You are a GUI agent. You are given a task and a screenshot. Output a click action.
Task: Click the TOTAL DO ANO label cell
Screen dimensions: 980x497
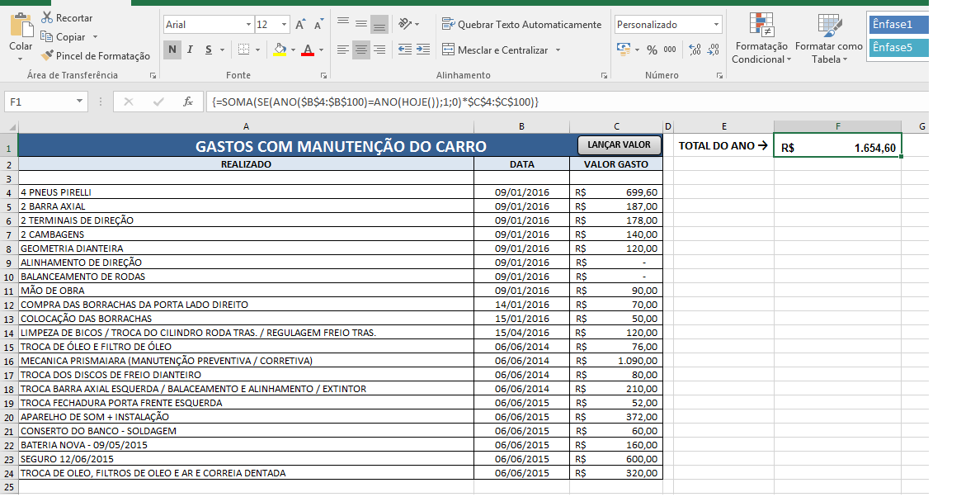723,145
